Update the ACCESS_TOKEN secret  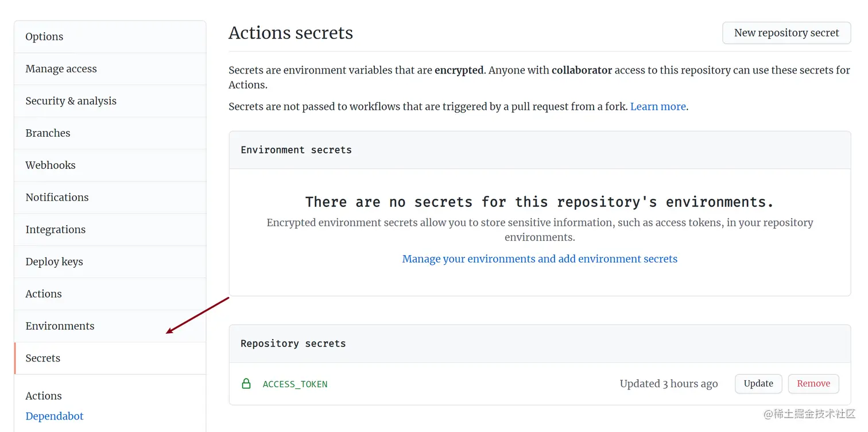[758, 384]
